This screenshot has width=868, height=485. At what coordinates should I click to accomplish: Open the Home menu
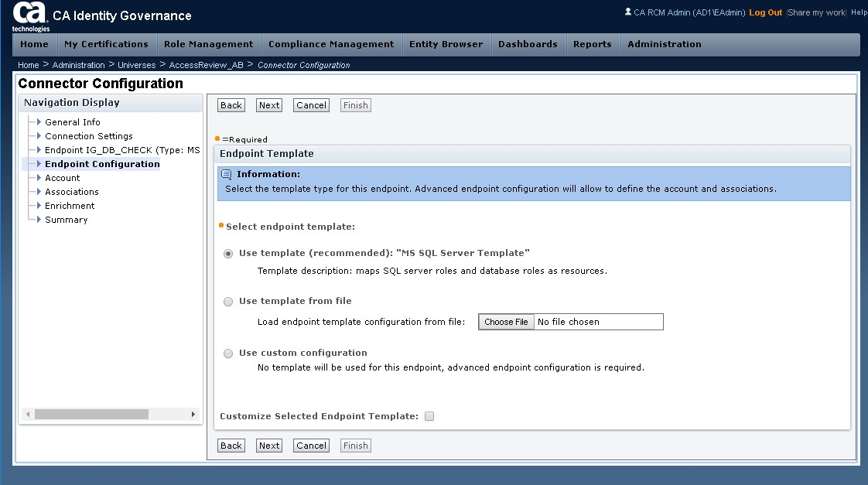point(34,44)
